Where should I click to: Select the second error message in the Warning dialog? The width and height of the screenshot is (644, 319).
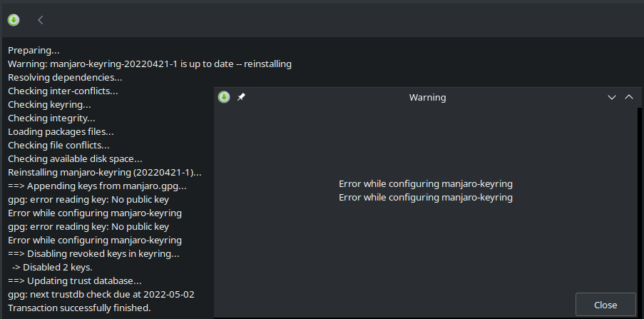426,197
